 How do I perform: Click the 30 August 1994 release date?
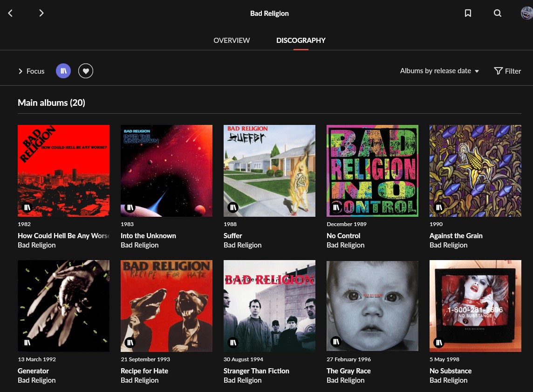pyautogui.click(x=243, y=359)
